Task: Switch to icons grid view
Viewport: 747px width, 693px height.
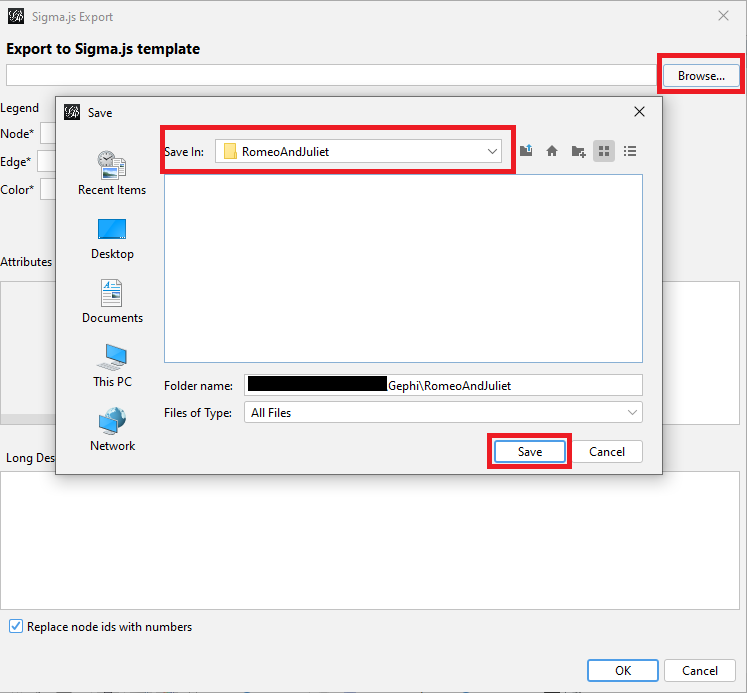Action: click(604, 151)
